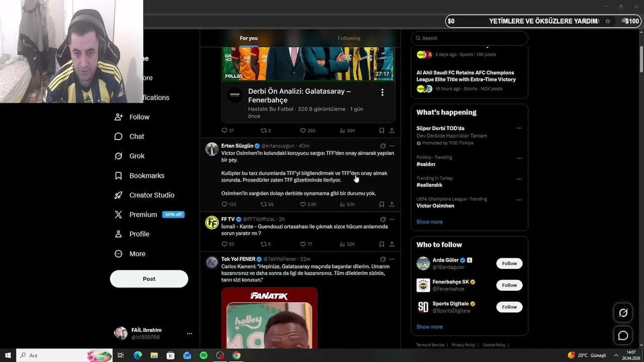Open Grok explain on Ertan Süzgün's post
Viewport: 644px width, 362px height.
(383, 146)
